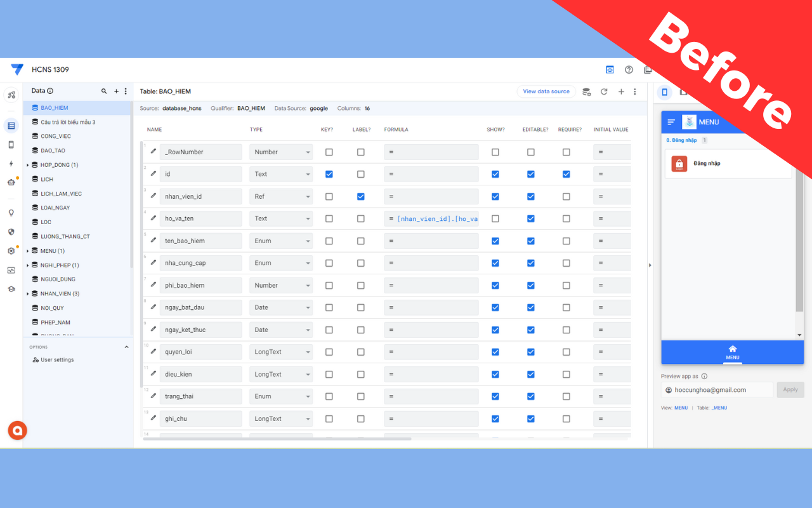Click the Intelligence lightbulb icon
The image size is (812, 508).
click(11, 213)
